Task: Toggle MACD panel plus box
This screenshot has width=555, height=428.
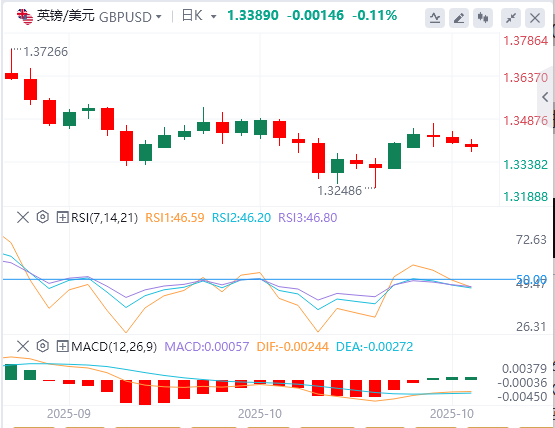Action: coord(62,346)
